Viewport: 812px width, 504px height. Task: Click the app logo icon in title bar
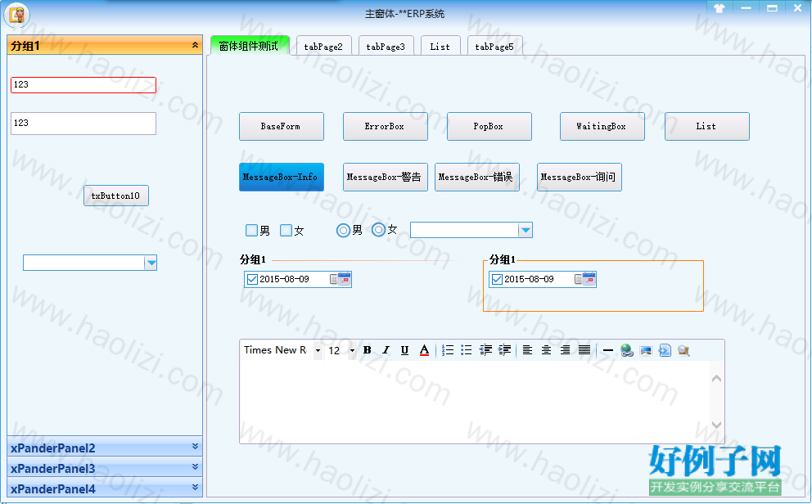[x=16, y=15]
